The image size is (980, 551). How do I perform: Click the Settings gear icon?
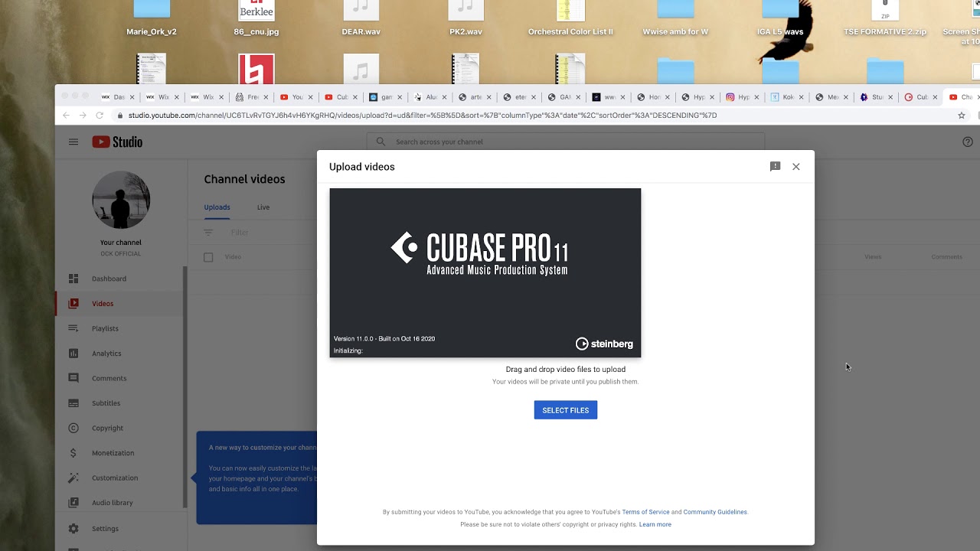click(73, 528)
